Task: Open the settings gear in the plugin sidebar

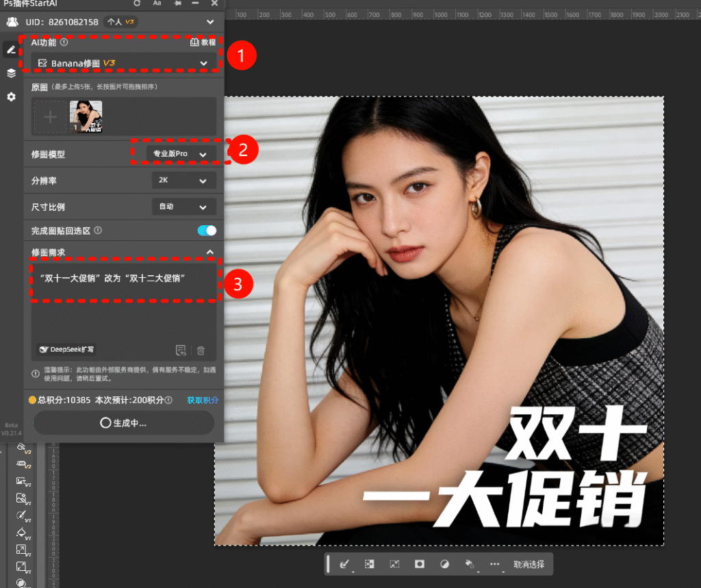Action: tap(11, 97)
